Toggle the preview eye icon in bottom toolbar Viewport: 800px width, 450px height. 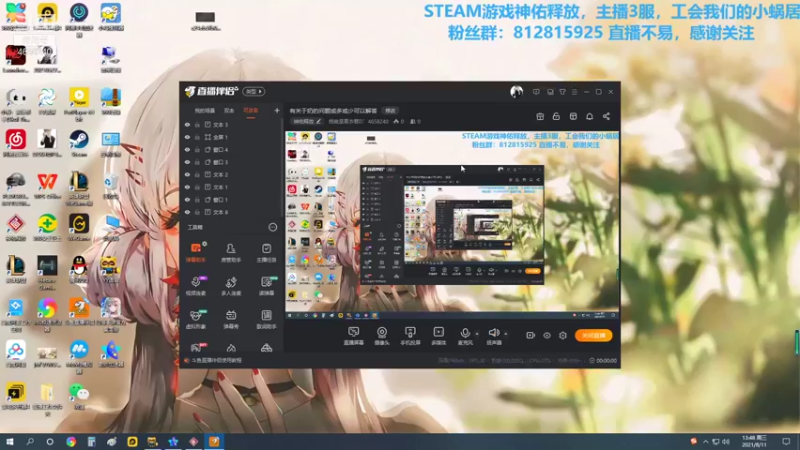[547, 335]
